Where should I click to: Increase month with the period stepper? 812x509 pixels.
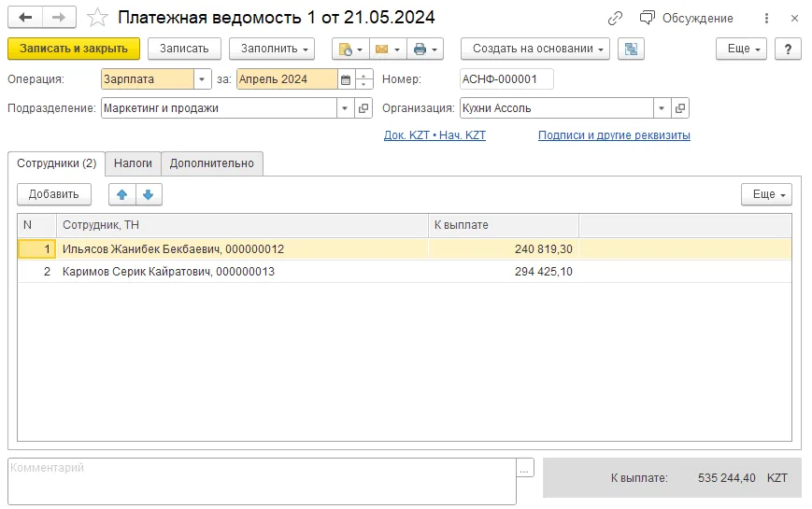point(364,75)
